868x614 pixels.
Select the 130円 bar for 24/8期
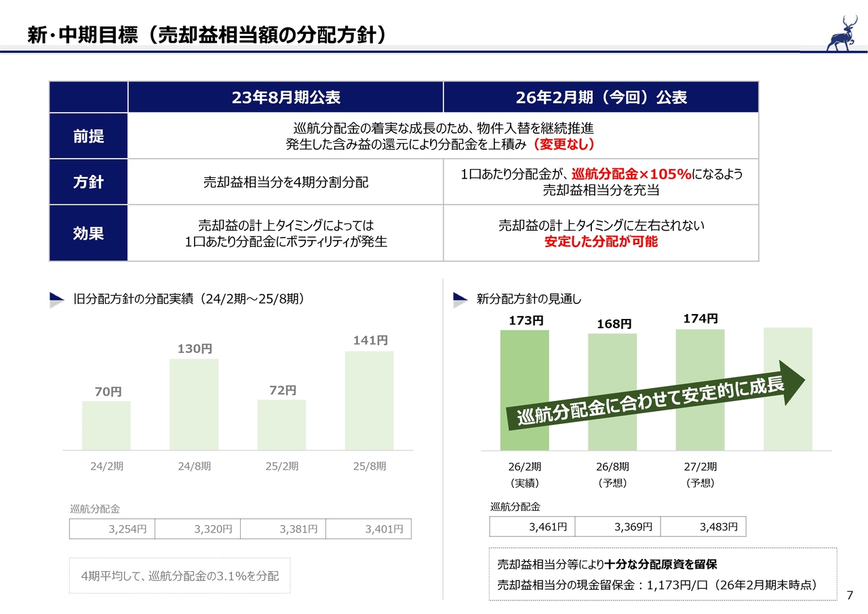point(194,404)
